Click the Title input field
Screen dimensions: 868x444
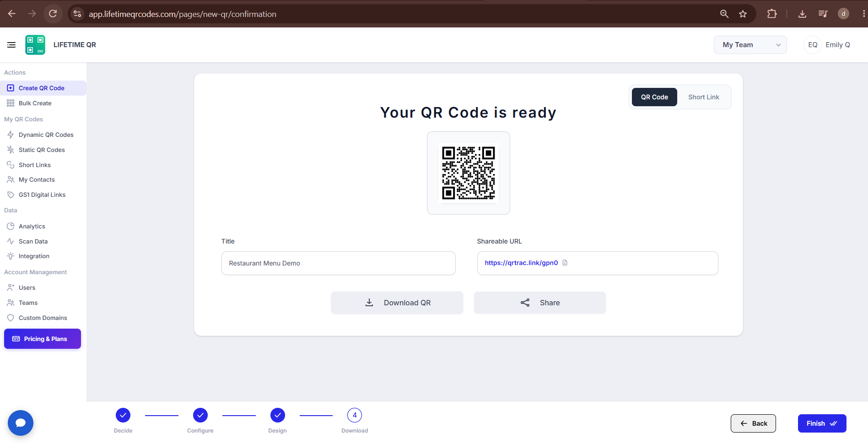point(339,263)
